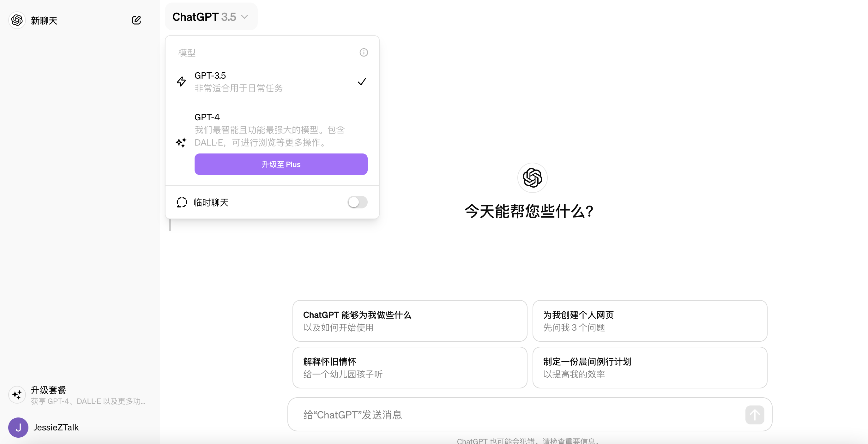Click the ChatGPT logo in the sidebar

click(17, 20)
